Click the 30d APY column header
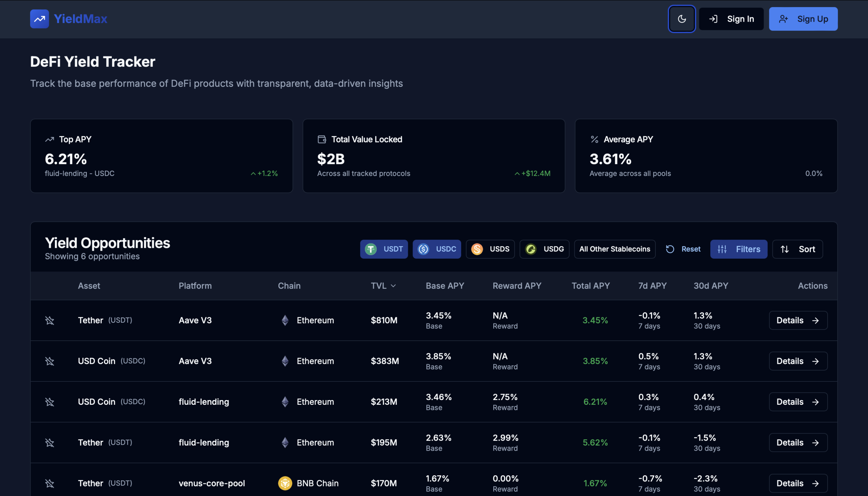Screen dimensions: 868x496 click(x=711, y=286)
